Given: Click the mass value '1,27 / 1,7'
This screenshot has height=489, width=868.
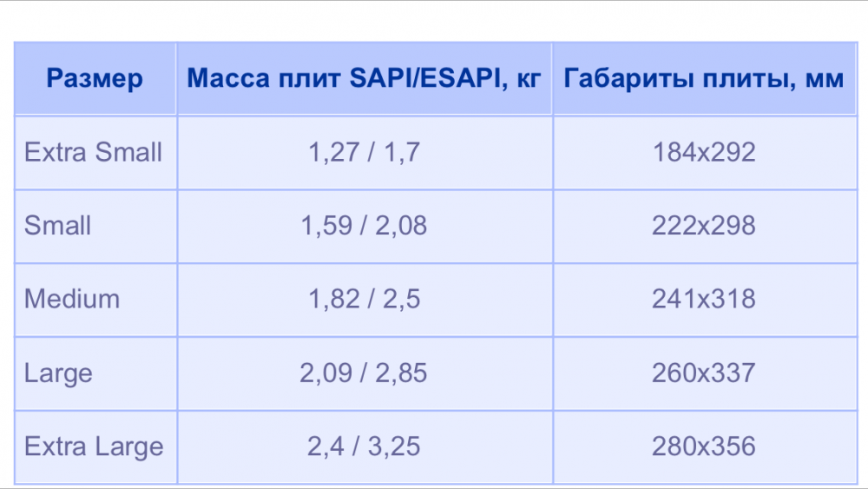Looking at the screenshot, I should click(364, 153).
